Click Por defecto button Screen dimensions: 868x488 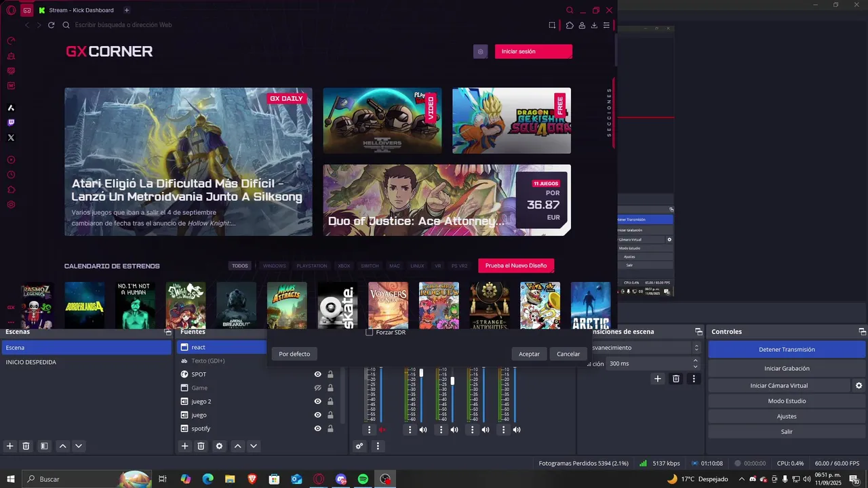(294, 354)
